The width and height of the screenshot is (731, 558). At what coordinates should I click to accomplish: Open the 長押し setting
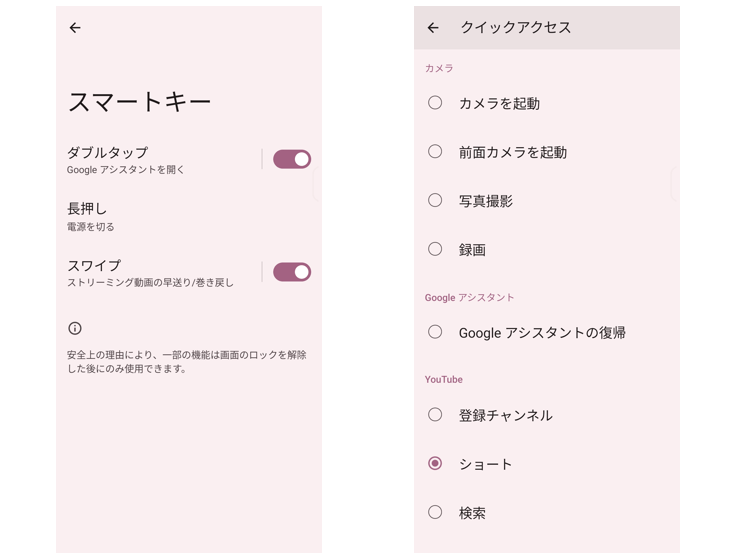coord(90,216)
